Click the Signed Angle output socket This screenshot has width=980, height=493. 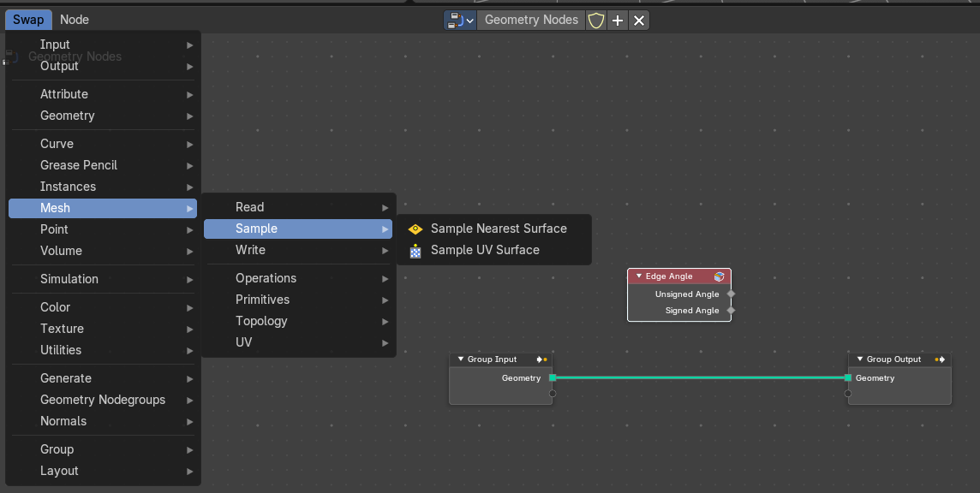(x=731, y=310)
